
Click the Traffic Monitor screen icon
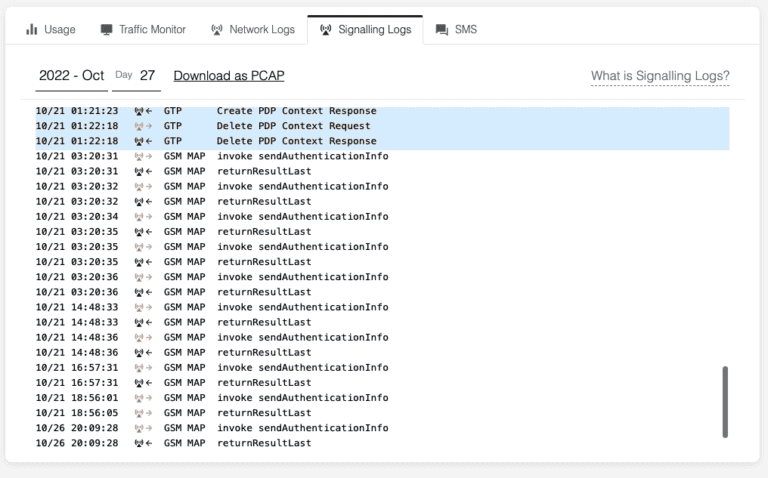pyautogui.click(x=107, y=30)
